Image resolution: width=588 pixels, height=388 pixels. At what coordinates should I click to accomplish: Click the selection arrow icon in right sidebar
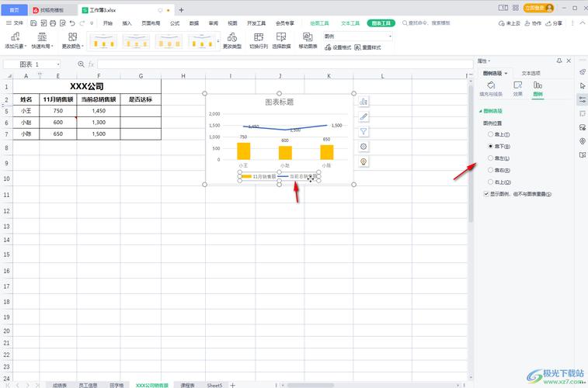click(x=583, y=86)
